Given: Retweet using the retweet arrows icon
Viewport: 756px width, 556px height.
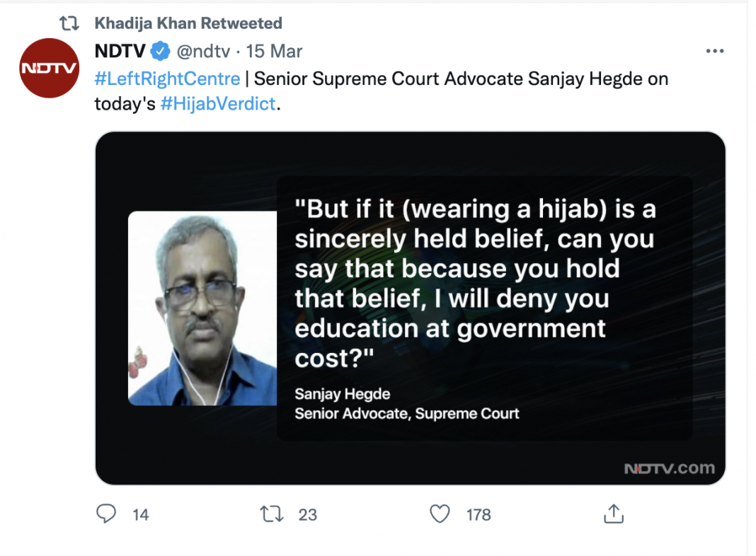Looking at the screenshot, I should click(273, 514).
